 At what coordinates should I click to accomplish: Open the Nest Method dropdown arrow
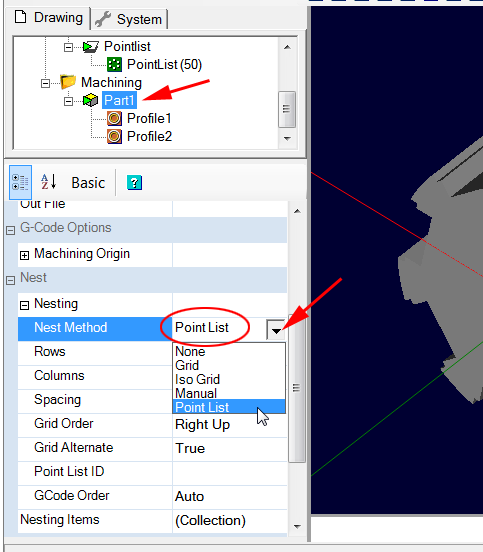tap(276, 329)
